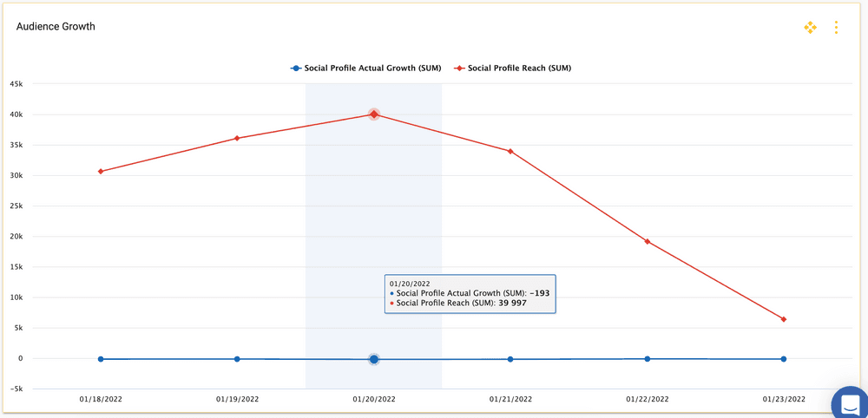The image size is (868, 418).
Task: Click red Reach data point for 01/22/2022
Action: pyautogui.click(x=648, y=241)
